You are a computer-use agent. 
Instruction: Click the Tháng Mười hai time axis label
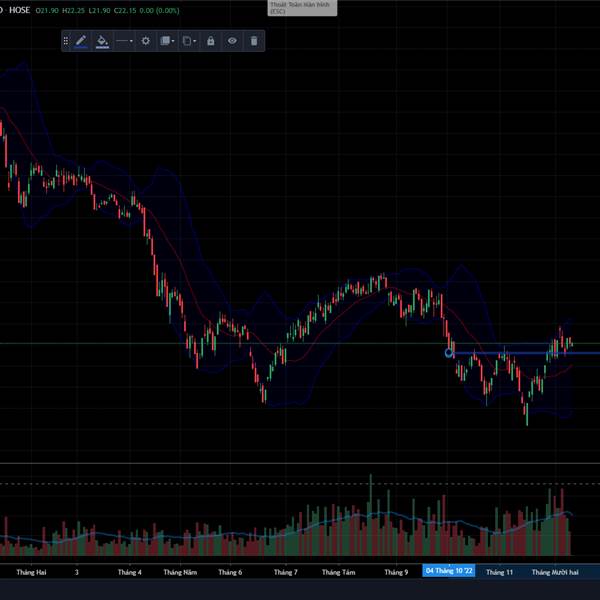(x=555, y=572)
